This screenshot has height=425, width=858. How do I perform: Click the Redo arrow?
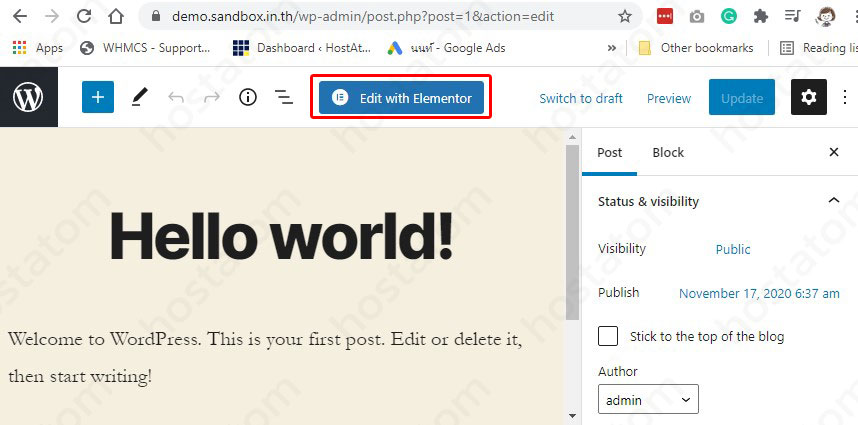tap(211, 98)
